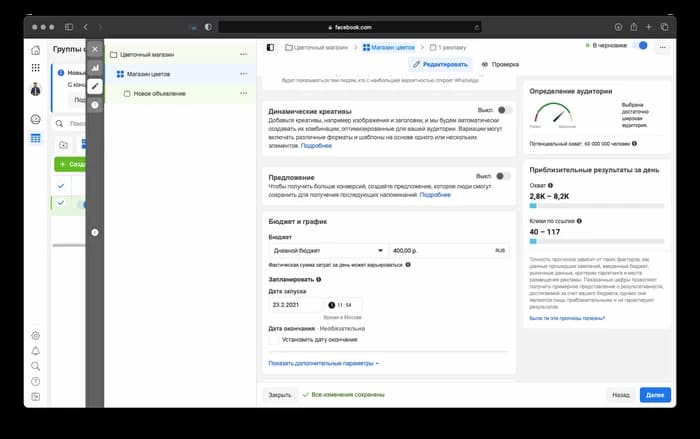The width and height of the screenshot is (700, 439).
Task: Open the Дневной бюджет dropdown
Action: point(328,250)
